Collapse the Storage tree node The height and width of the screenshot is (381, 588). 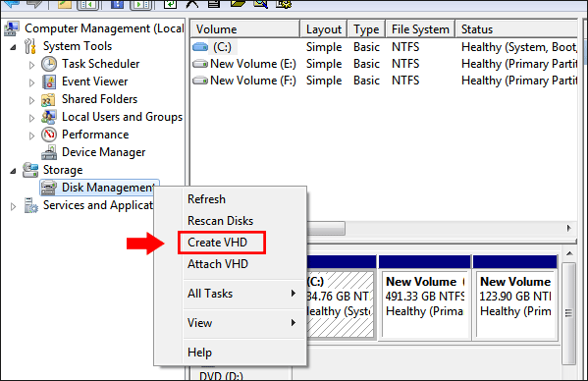click(x=14, y=172)
